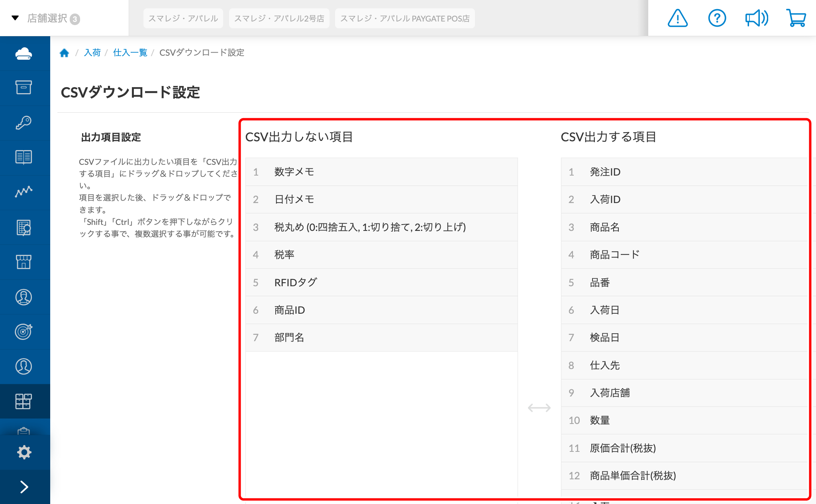Viewport: 816px width, 504px height.
Task: Open the store front sidebar icon
Action: coord(24,262)
